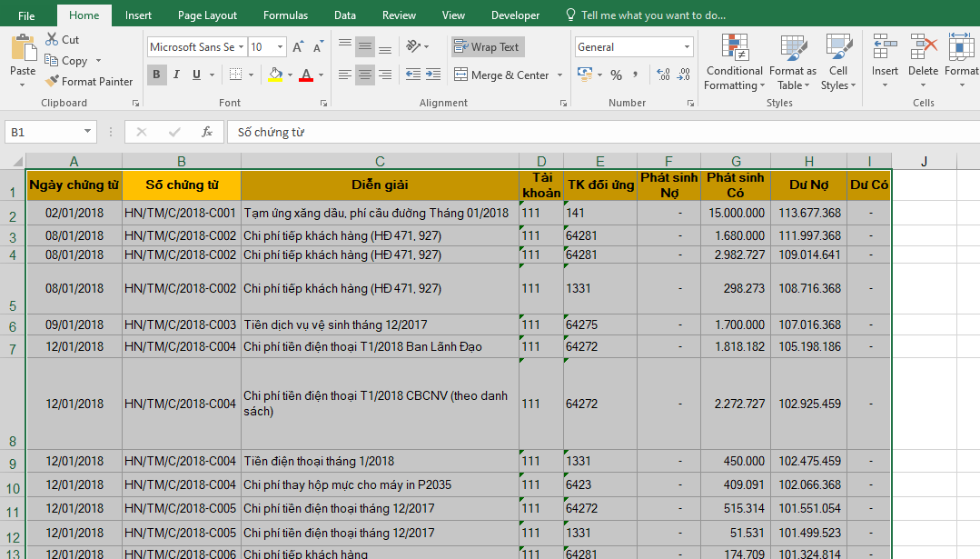The width and height of the screenshot is (980, 559).
Task: Open the font name dropdown
Action: coord(241,47)
